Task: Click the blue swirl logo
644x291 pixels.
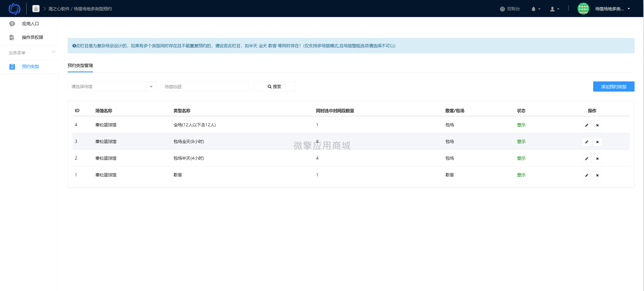Action: coord(14,9)
